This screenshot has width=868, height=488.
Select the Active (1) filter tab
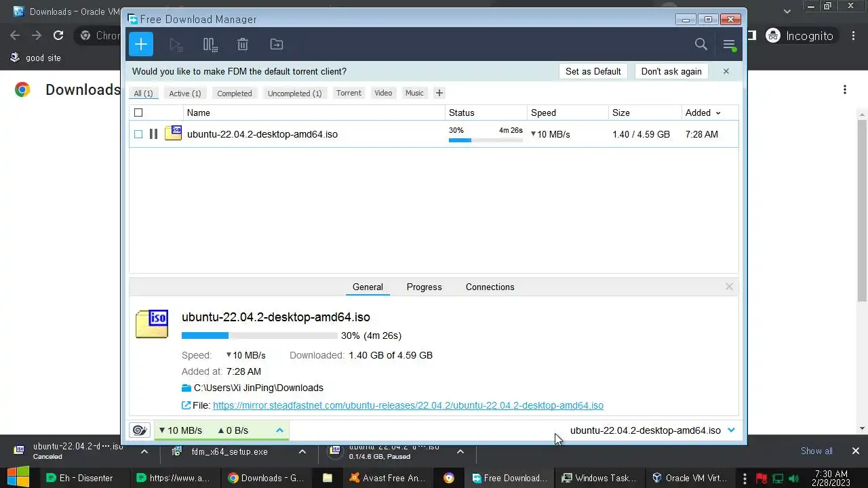[x=185, y=94]
